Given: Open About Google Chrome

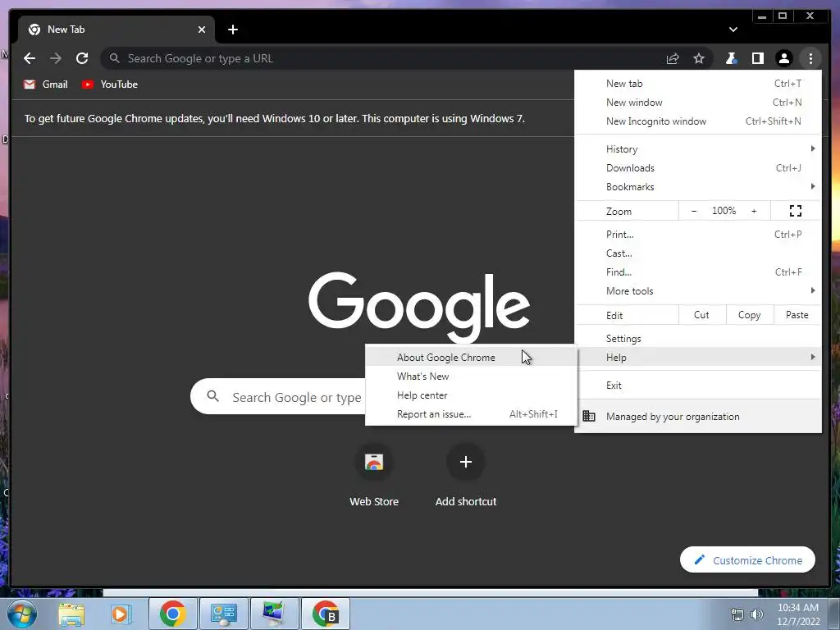Looking at the screenshot, I should (x=472, y=358).
